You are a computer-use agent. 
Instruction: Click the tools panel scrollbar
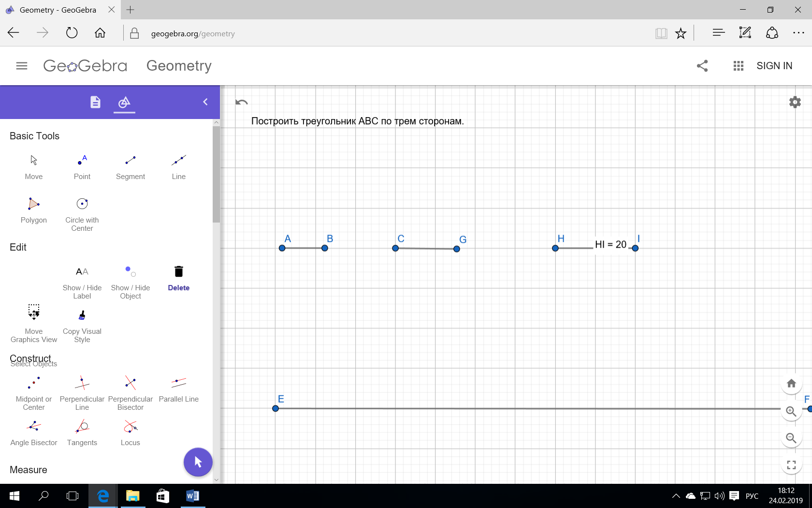pos(216,174)
